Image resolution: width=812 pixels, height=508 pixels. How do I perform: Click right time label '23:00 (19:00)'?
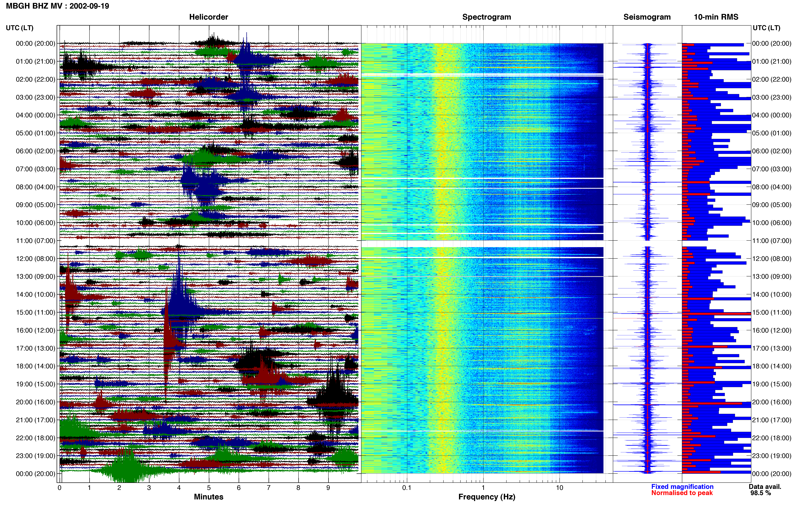772,456
